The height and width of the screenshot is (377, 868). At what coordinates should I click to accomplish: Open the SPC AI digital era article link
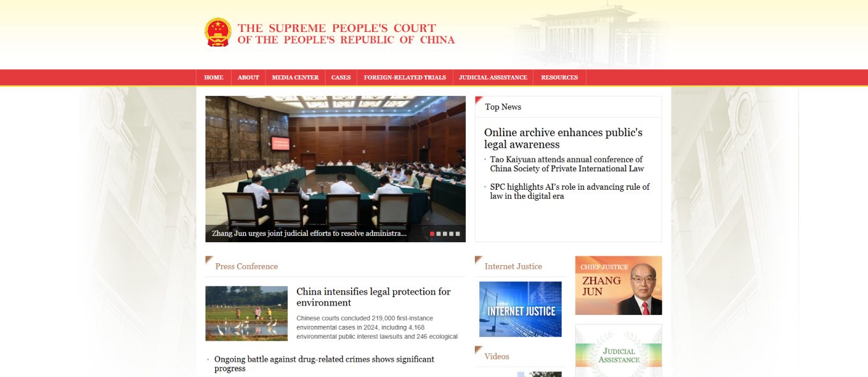(569, 191)
